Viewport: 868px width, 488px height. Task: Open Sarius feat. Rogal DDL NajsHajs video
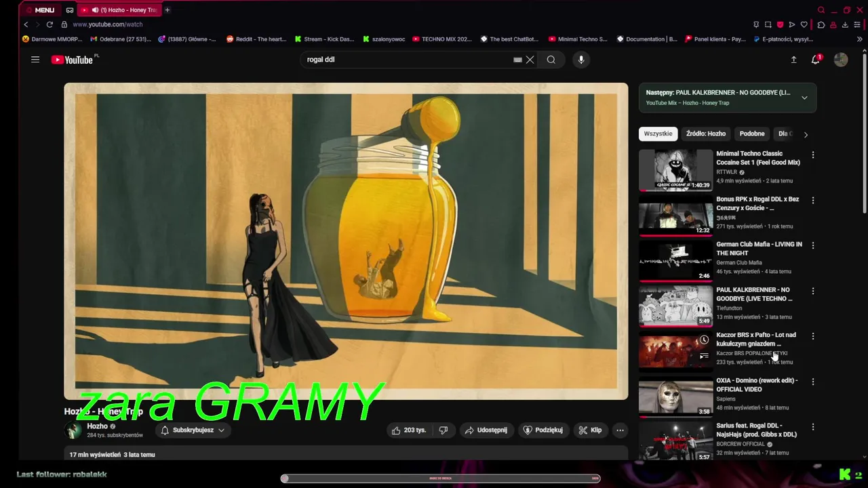756,430
